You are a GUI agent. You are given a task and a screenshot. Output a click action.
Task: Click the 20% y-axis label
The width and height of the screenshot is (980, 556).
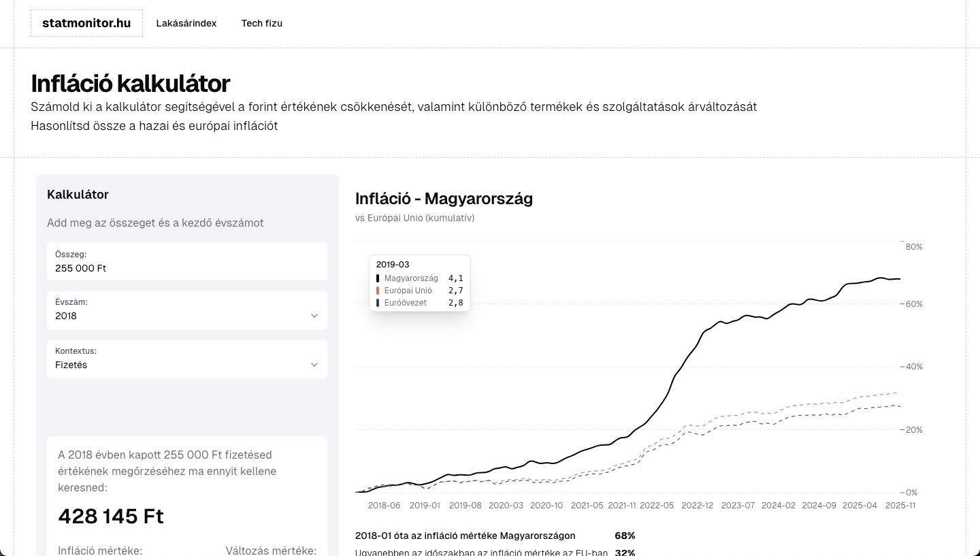click(914, 430)
